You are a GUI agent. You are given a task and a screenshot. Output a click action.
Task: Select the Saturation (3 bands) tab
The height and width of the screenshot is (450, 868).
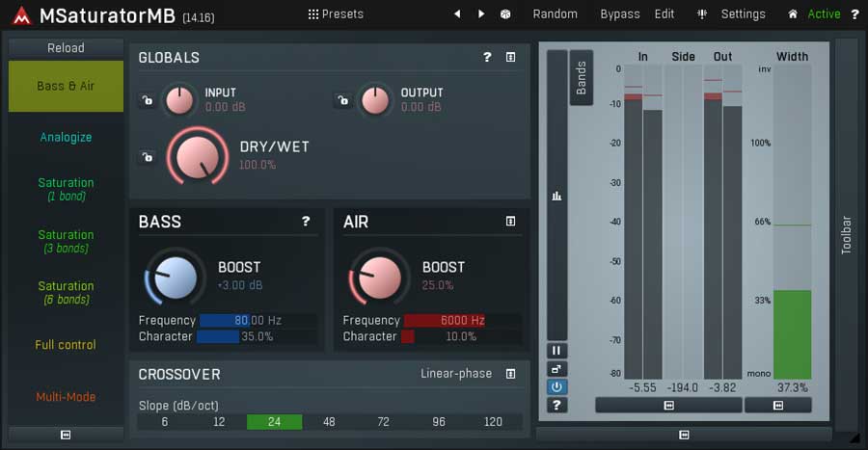pyautogui.click(x=66, y=241)
